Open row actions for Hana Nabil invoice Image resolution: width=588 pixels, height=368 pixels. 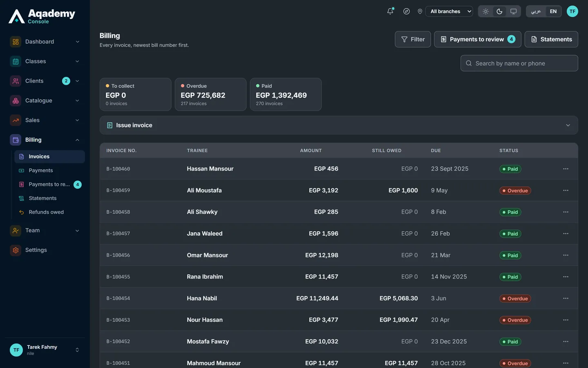(566, 298)
